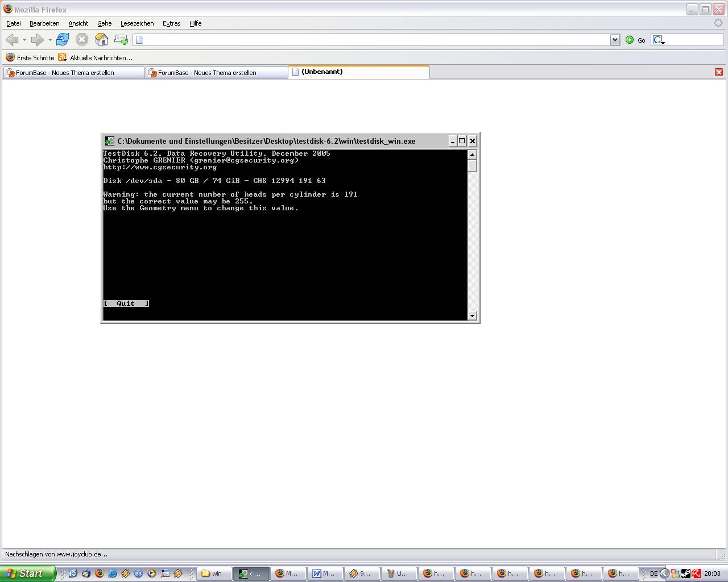This screenshot has height=582, width=728.
Task: Open the Ansicht menu
Action: pos(78,23)
